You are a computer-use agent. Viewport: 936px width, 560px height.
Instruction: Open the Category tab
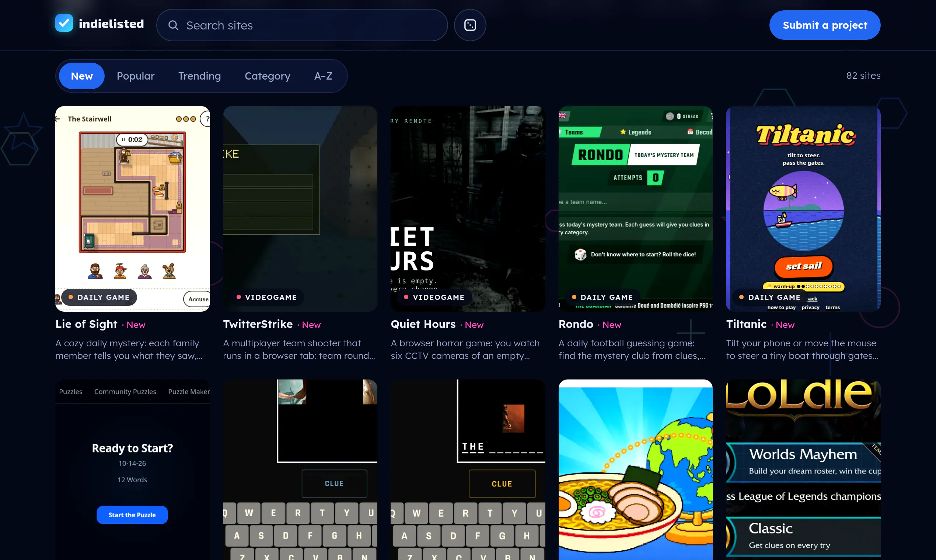click(268, 76)
